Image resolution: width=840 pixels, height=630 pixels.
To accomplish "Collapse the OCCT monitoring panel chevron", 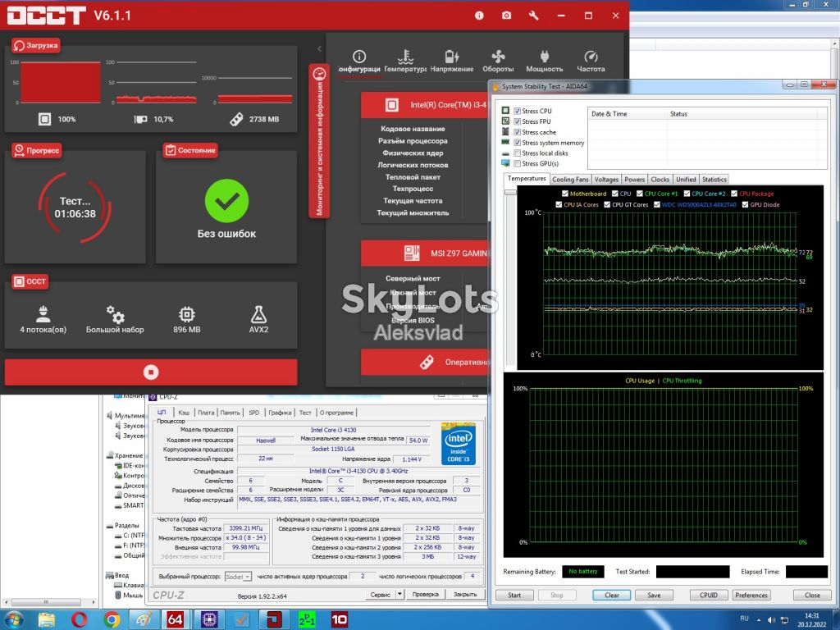I will click(319, 48).
